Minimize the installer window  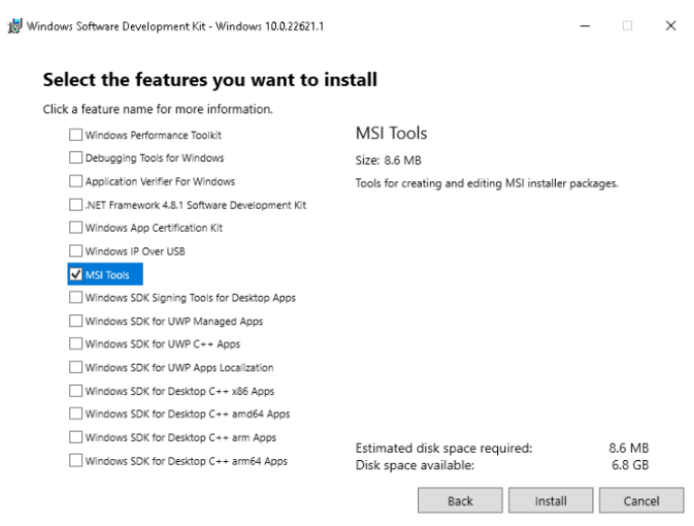click(585, 26)
